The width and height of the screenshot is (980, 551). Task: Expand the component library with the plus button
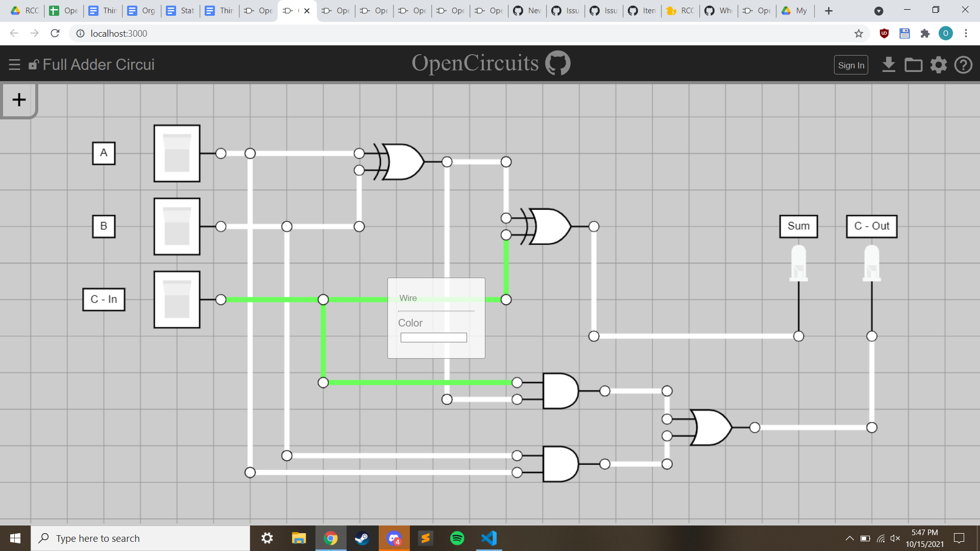[19, 100]
